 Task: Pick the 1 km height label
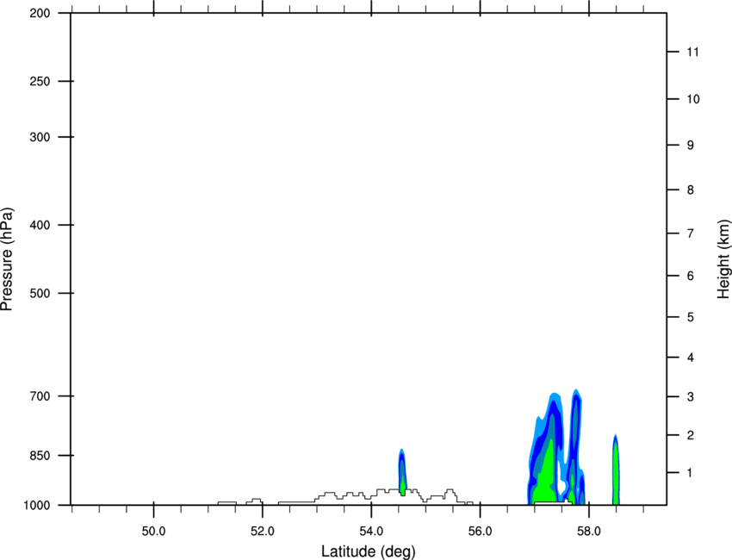[690, 473]
